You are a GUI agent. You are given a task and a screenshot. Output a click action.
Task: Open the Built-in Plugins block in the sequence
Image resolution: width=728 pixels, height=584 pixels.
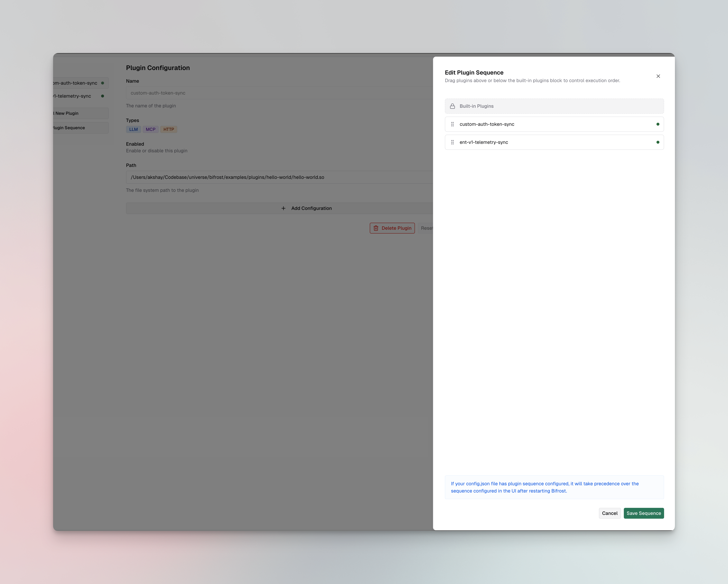pyautogui.click(x=554, y=106)
